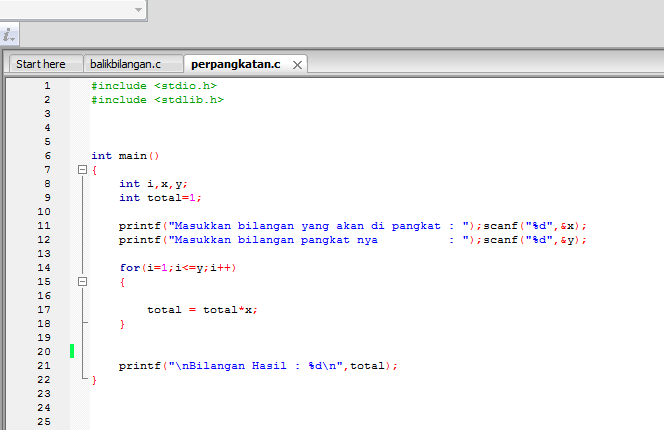This screenshot has width=664, height=430.
Task: Click the 'int total=1;' declaration
Action: 160,198
